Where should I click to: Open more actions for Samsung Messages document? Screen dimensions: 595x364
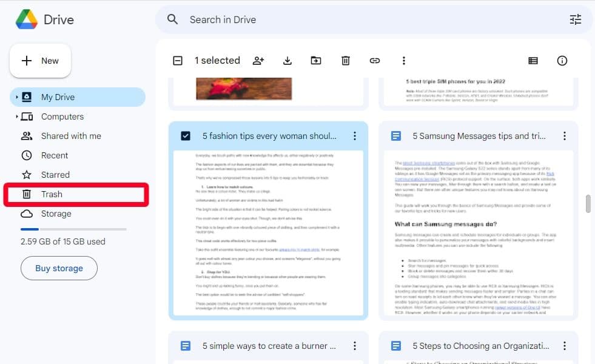click(x=565, y=136)
